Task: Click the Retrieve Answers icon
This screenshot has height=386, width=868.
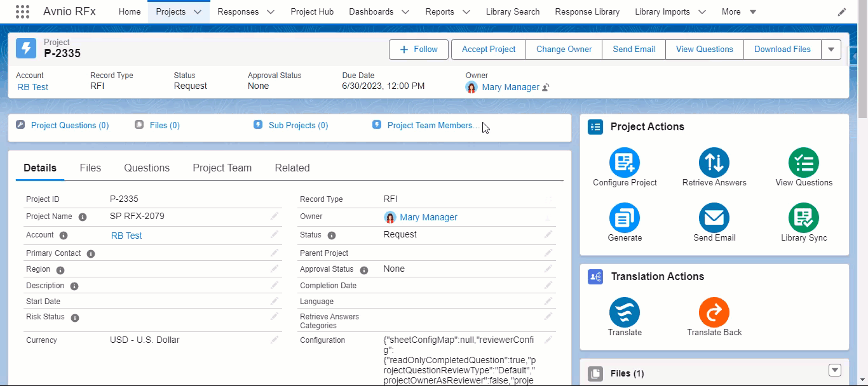Action: [x=714, y=163]
